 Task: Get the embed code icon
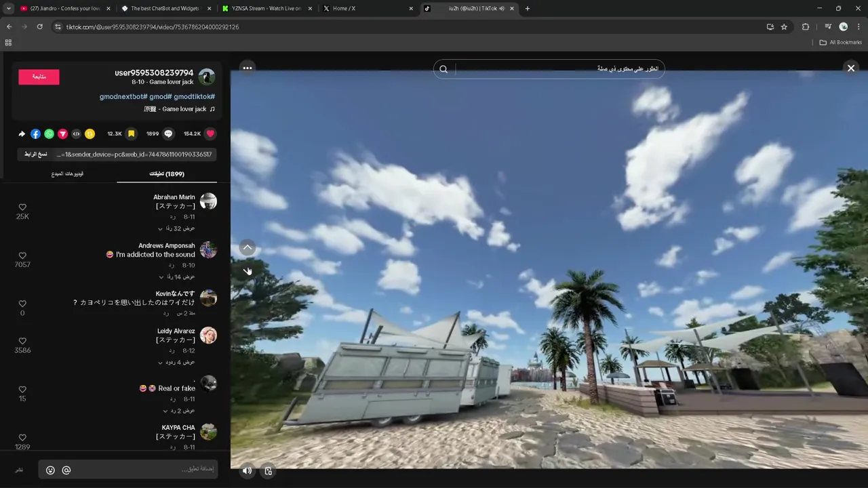click(x=76, y=134)
